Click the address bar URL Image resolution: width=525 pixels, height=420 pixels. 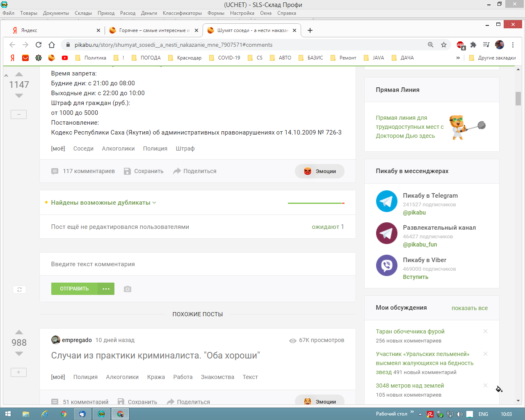click(173, 45)
